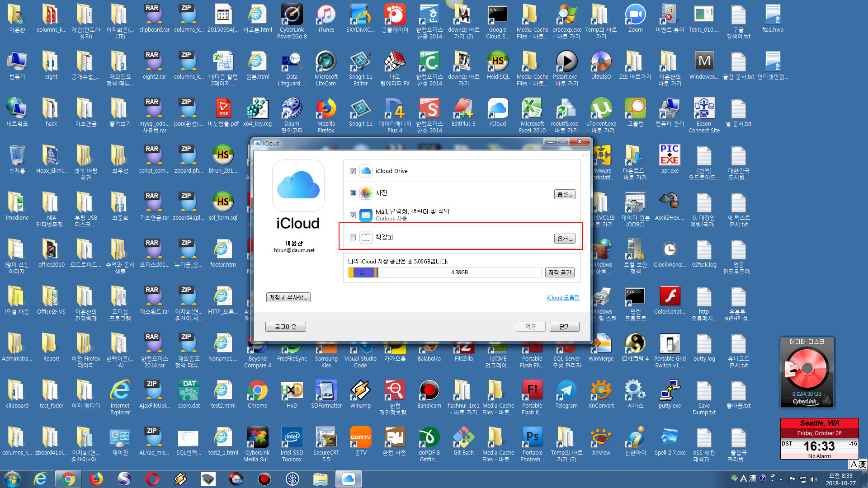Open Internet Explorer from the taskbar
The width and height of the screenshot is (868, 488).
41,479
